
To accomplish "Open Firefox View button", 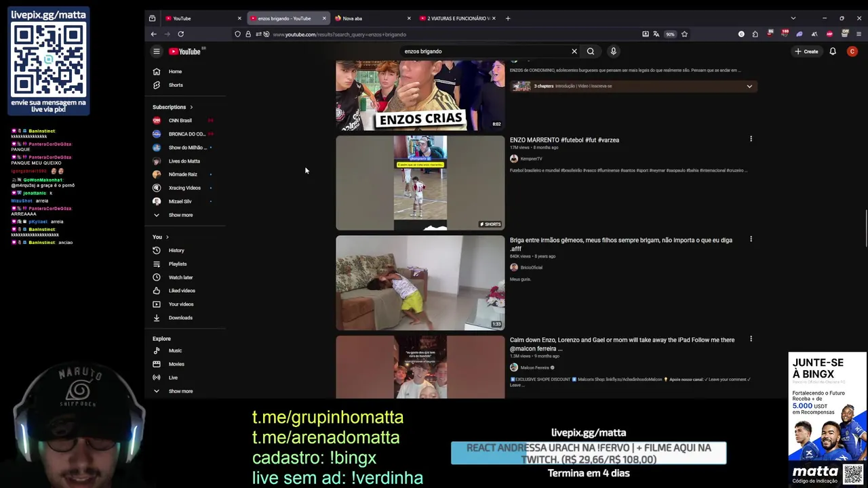I will [x=152, y=18].
